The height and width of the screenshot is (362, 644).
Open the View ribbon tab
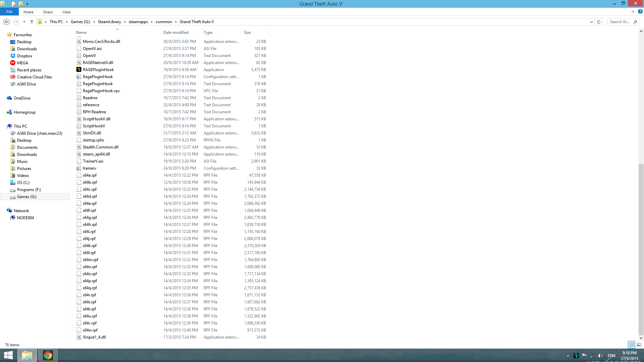(66, 12)
